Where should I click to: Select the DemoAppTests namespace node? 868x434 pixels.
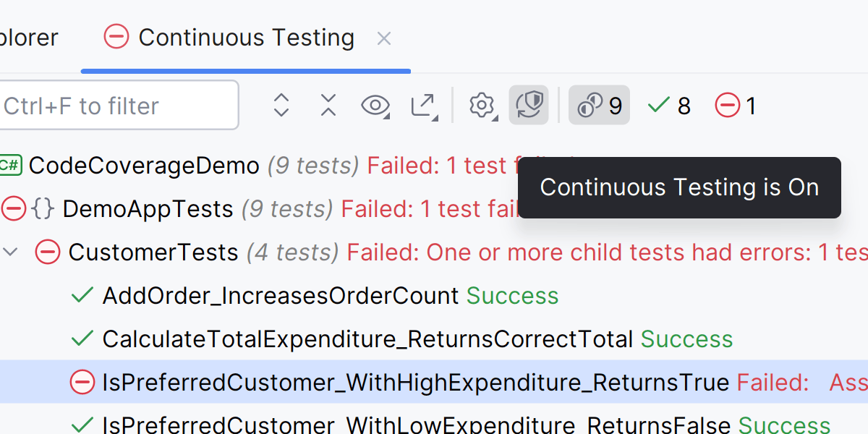point(148,209)
